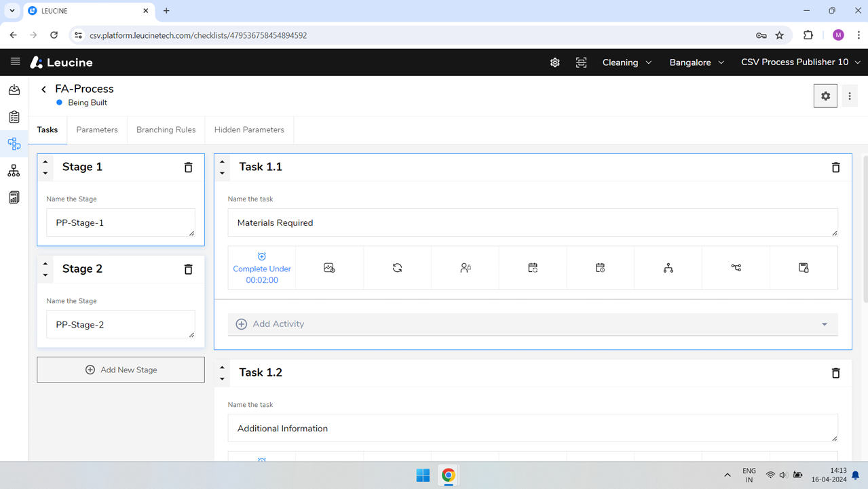Click the save lock icon in Task 1.1
The height and width of the screenshot is (489, 868).
pyautogui.click(x=804, y=268)
